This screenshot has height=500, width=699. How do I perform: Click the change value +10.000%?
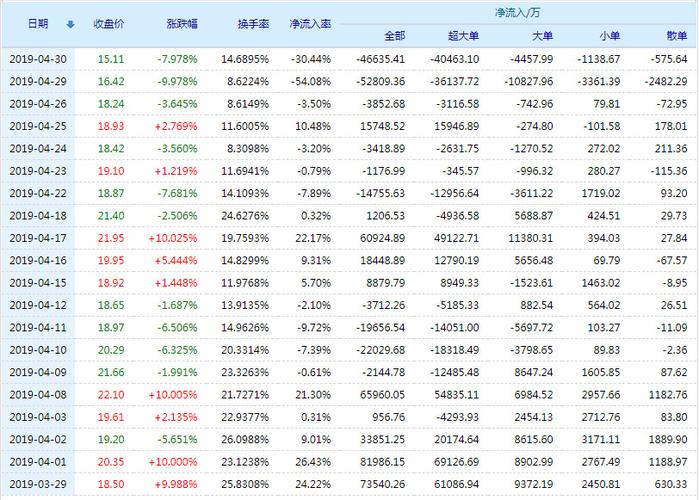coord(173,462)
